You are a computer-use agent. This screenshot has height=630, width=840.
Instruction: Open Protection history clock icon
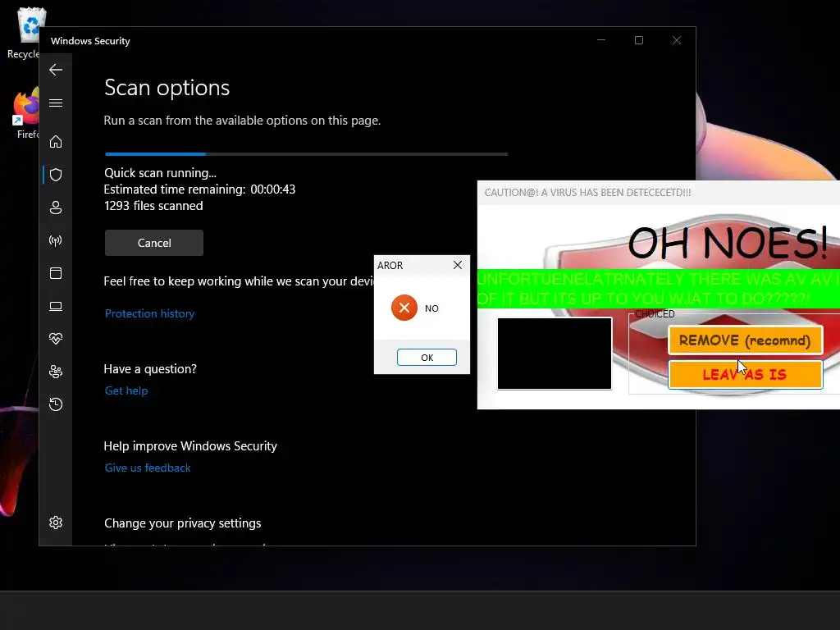56,404
